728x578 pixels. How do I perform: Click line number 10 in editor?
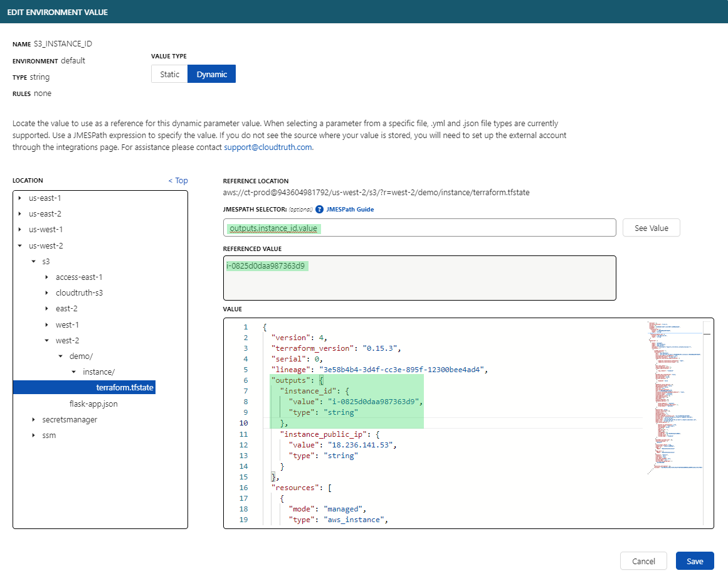click(x=244, y=423)
